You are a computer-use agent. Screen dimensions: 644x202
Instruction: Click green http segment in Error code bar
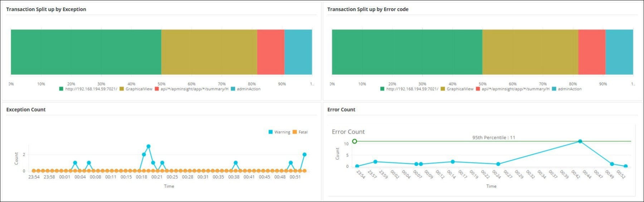tap(407, 52)
